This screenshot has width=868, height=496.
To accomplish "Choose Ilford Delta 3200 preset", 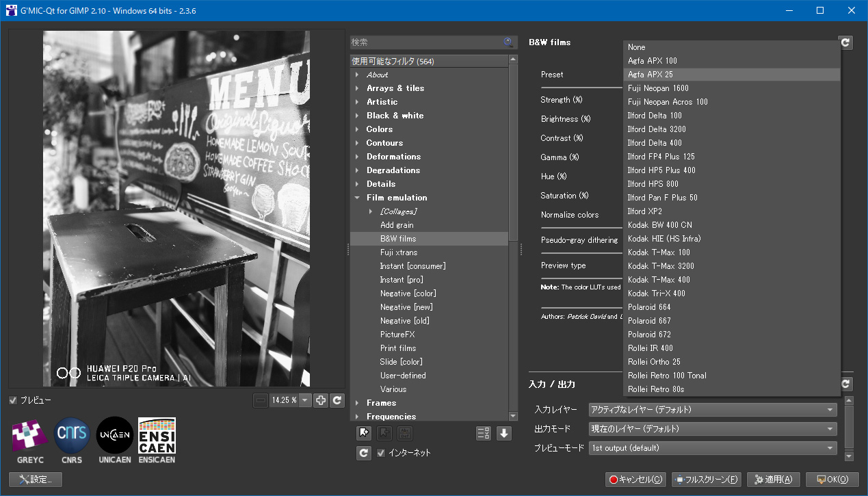I will (x=731, y=129).
